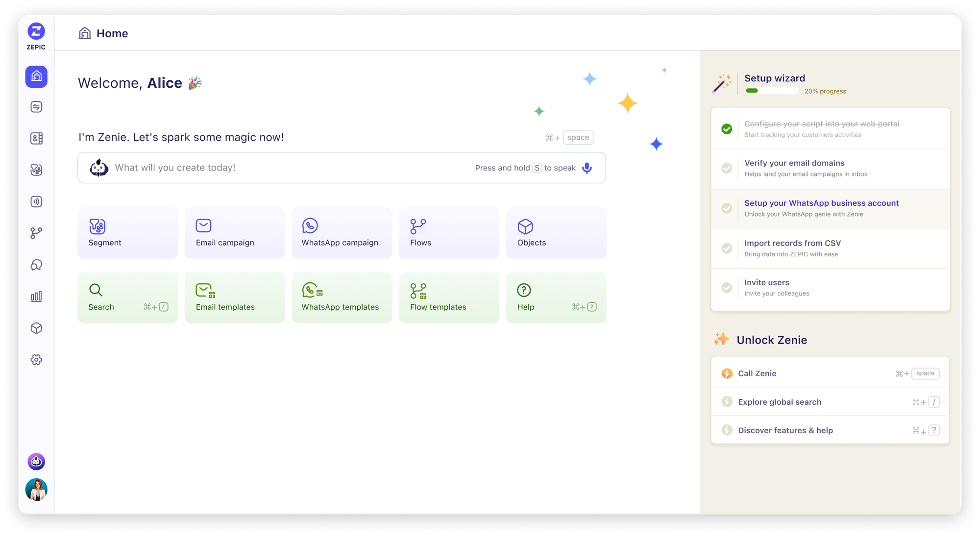Mark 'Invite users' step complete
This screenshot has height=536, width=980.
tap(726, 288)
